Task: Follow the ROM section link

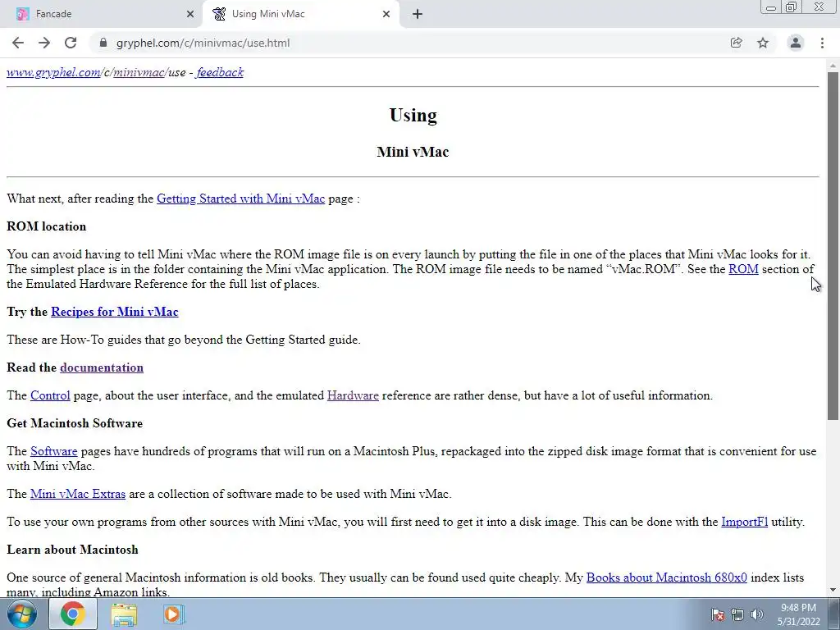Action: tap(743, 269)
